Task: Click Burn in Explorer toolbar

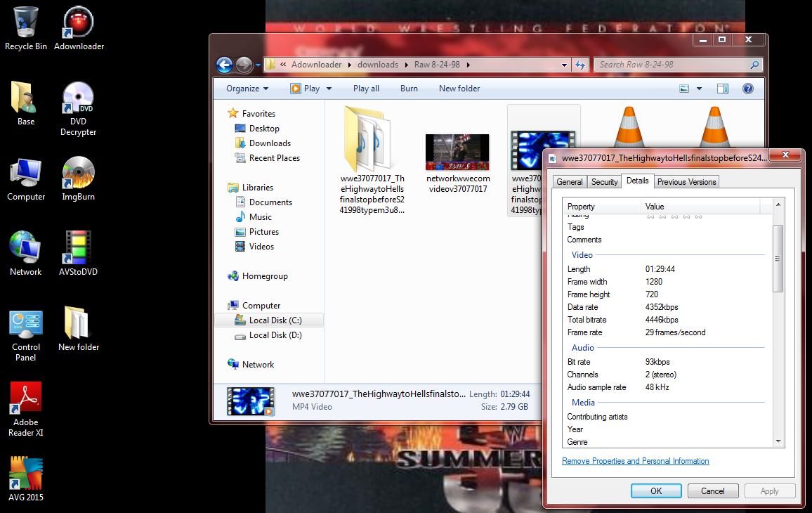Action: tap(409, 89)
